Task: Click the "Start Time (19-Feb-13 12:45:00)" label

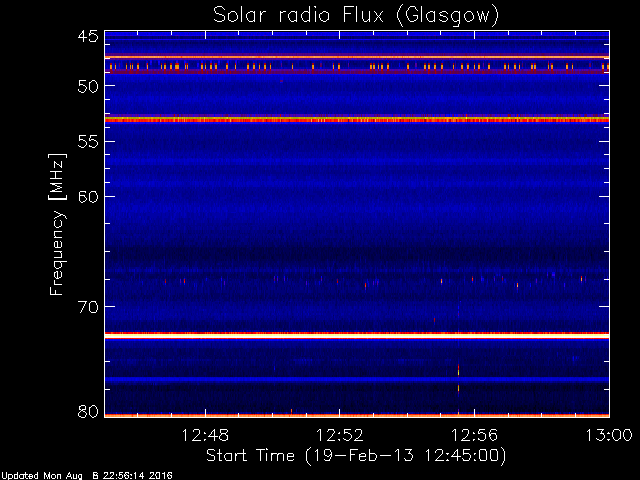Action: tap(356, 456)
